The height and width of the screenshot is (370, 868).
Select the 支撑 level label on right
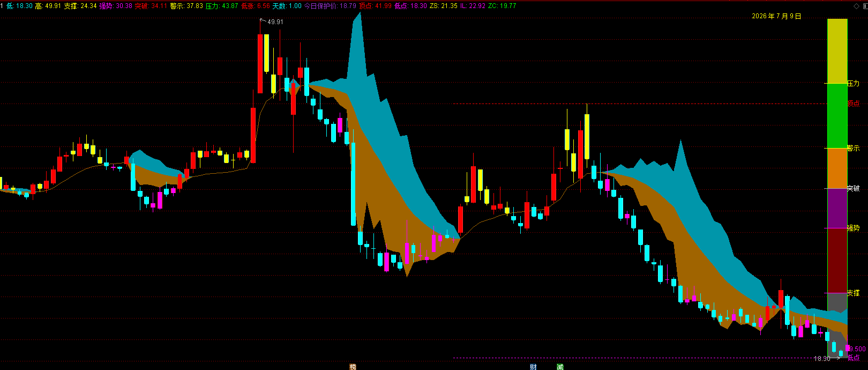854,293
